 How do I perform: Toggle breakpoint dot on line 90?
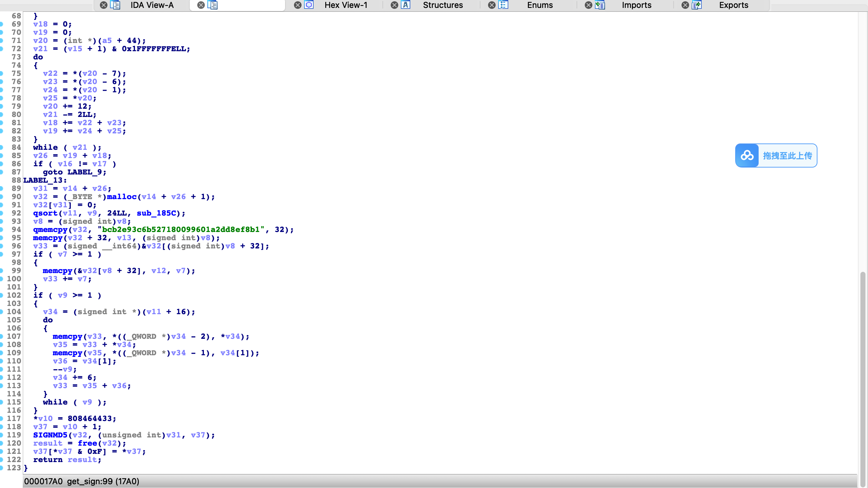2,197
